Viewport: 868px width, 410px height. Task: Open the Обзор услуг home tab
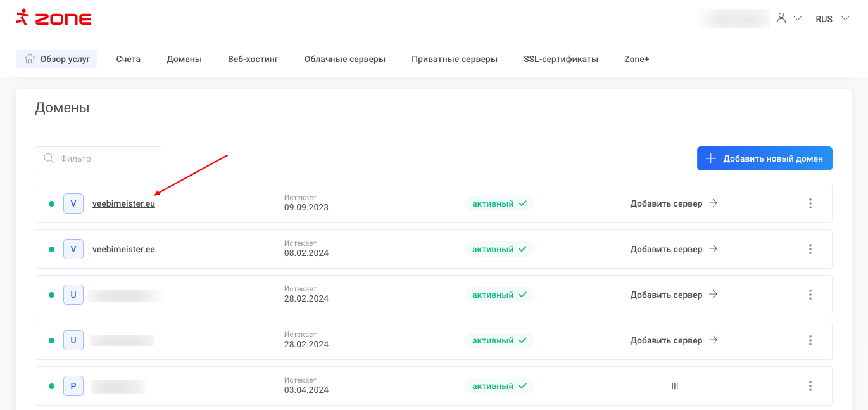[x=57, y=59]
